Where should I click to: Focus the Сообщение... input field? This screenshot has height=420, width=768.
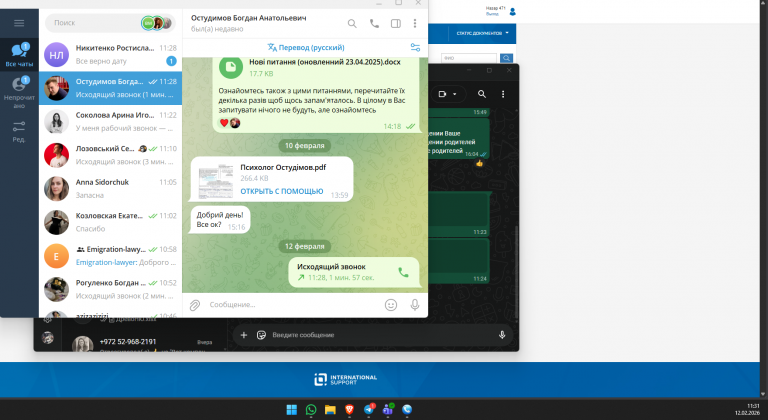point(294,305)
